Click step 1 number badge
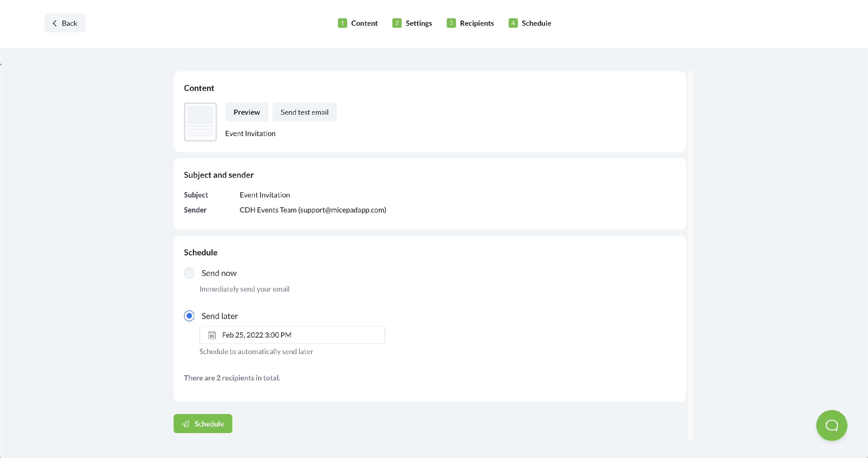This screenshot has width=868, height=458. [342, 23]
